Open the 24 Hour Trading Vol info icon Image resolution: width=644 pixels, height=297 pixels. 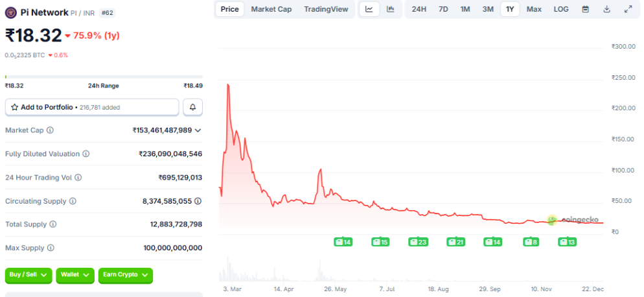(78, 178)
